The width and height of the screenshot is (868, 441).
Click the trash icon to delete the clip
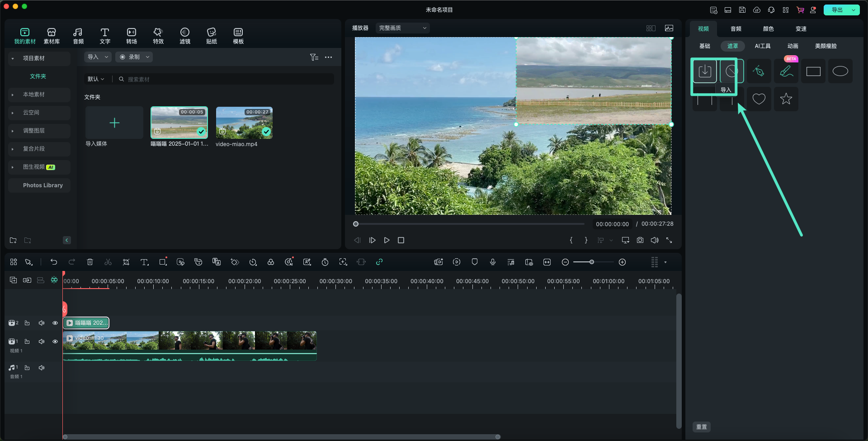coord(90,262)
